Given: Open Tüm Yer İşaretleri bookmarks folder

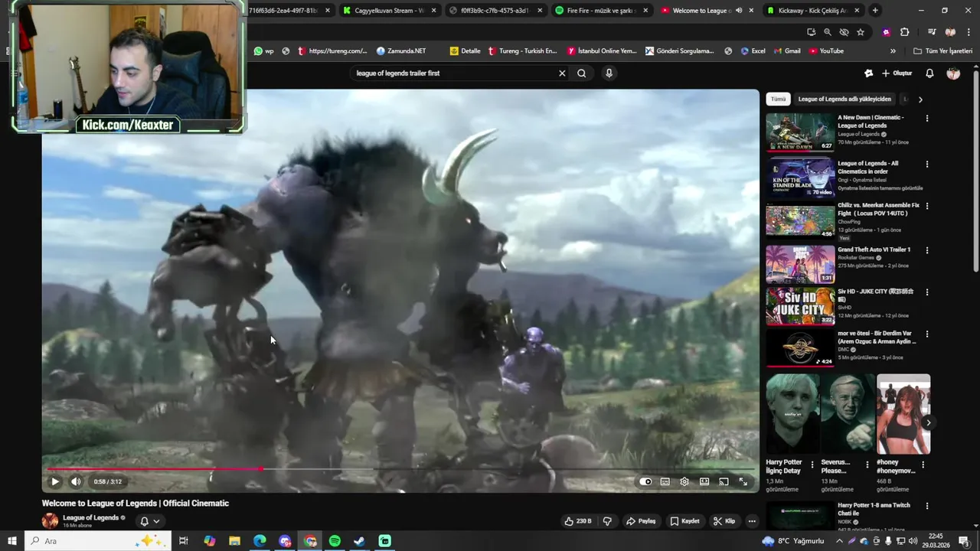Looking at the screenshot, I should tap(942, 51).
